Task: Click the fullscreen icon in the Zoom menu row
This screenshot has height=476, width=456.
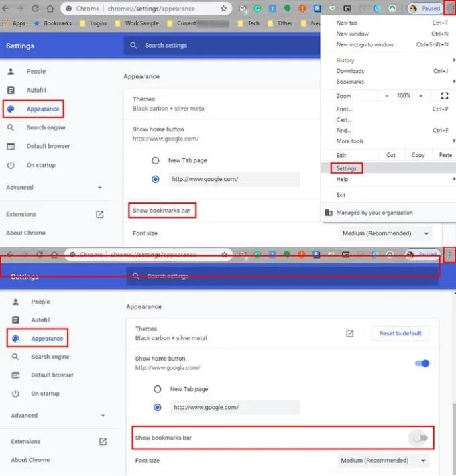Action: coord(445,96)
